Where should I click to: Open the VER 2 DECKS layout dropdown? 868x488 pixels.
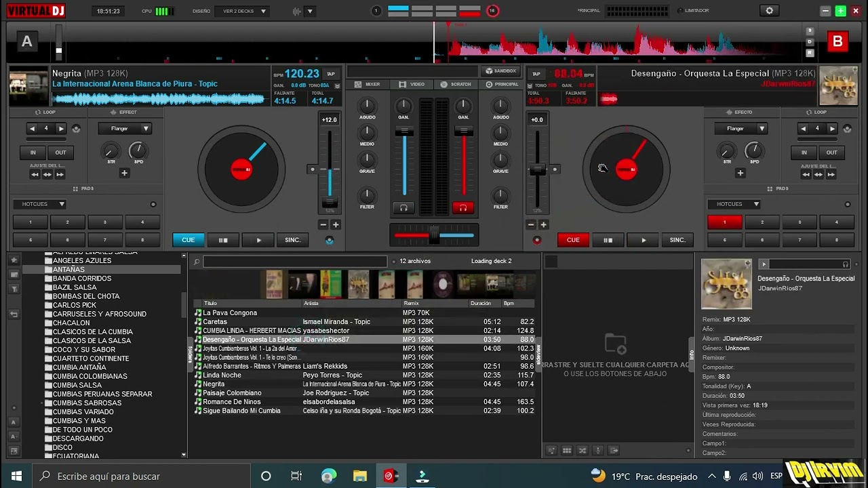pyautogui.click(x=242, y=11)
